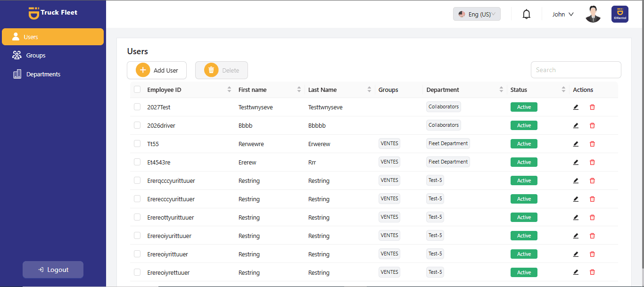
Task: Edit the Erereoiyrittuuer row
Action: [x=576, y=254]
